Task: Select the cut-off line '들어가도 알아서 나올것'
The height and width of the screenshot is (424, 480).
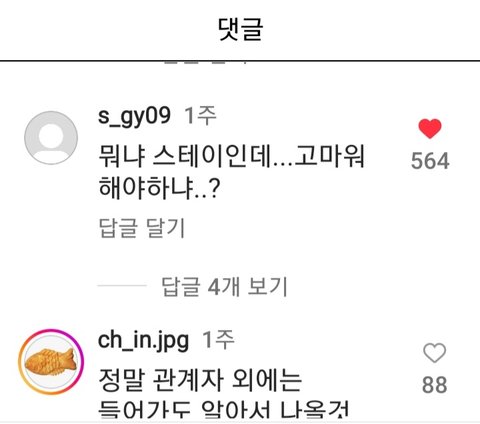Action: [224, 409]
